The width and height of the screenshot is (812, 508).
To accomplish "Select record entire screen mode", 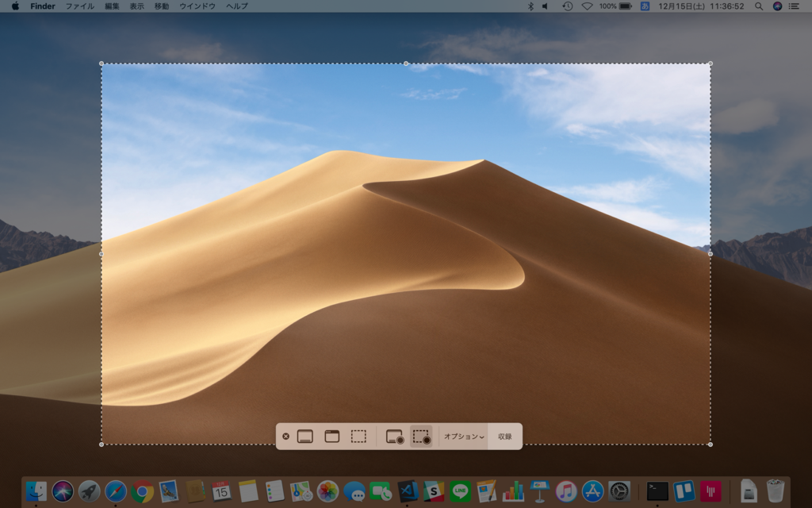I will click(395, 437).
